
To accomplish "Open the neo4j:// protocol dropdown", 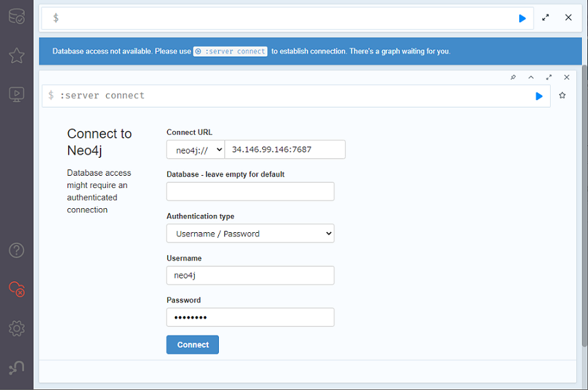I will (196, 150).
